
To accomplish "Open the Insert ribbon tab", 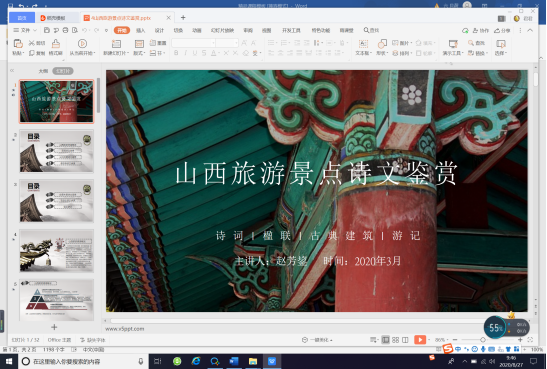I will click(x=140, y=30).
